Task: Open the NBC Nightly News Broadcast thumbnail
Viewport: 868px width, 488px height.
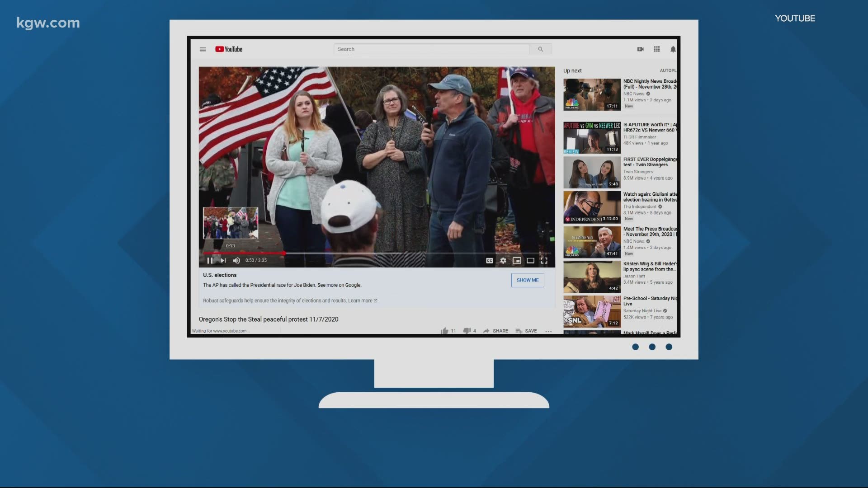Action: click(592, 94)
